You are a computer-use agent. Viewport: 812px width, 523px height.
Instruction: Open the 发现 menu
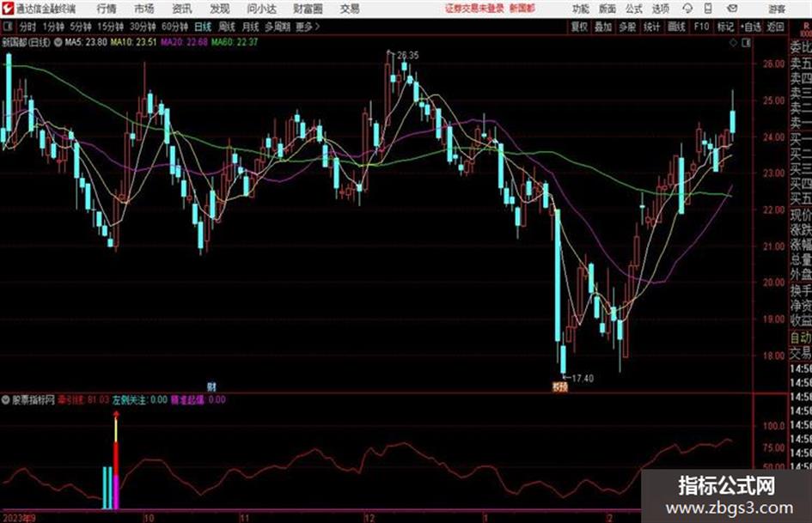pos(220,9)
